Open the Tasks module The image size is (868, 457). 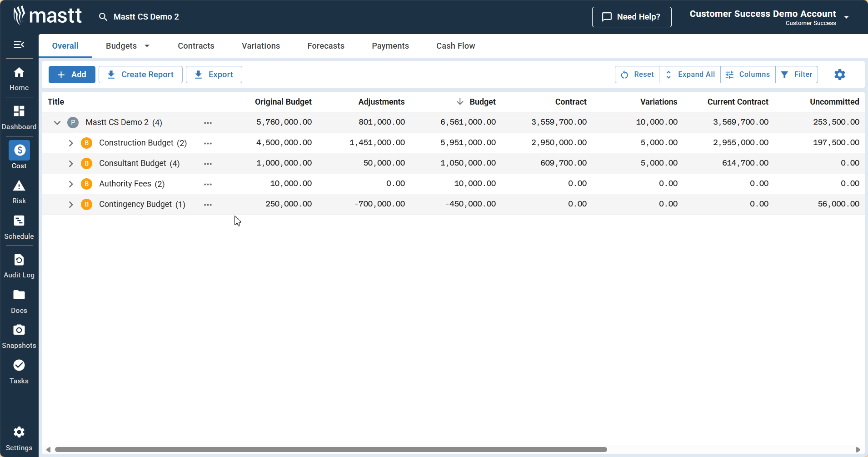click(x=19, y=372)
